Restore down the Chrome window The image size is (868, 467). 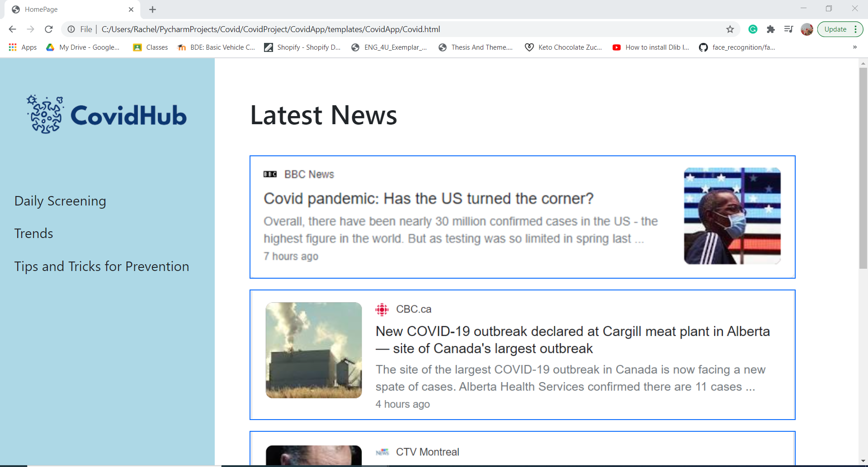[829, 9]
